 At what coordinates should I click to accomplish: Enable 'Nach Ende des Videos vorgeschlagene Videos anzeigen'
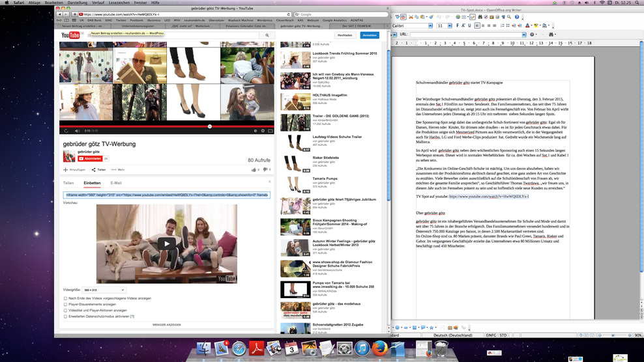[65, 298]
